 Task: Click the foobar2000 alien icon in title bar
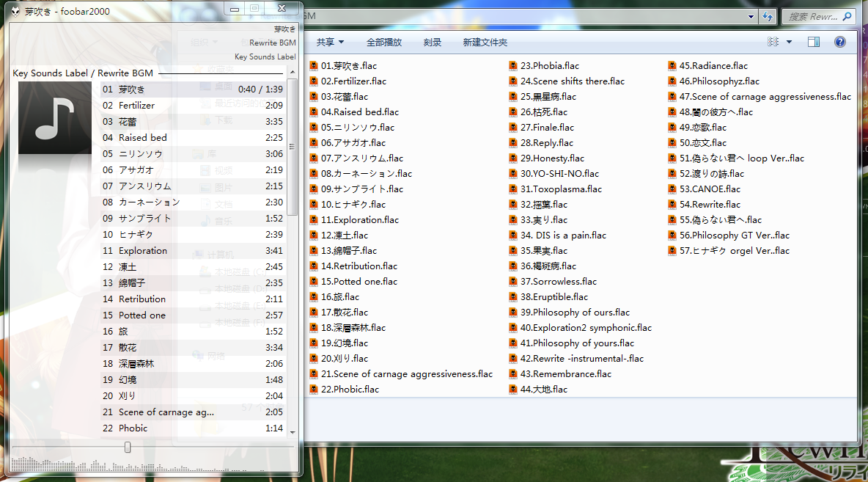pos(15,11)
